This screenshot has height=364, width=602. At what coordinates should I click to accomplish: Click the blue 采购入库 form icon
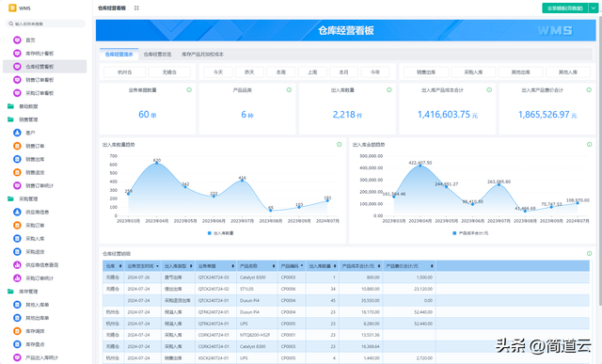click(17, 239)
